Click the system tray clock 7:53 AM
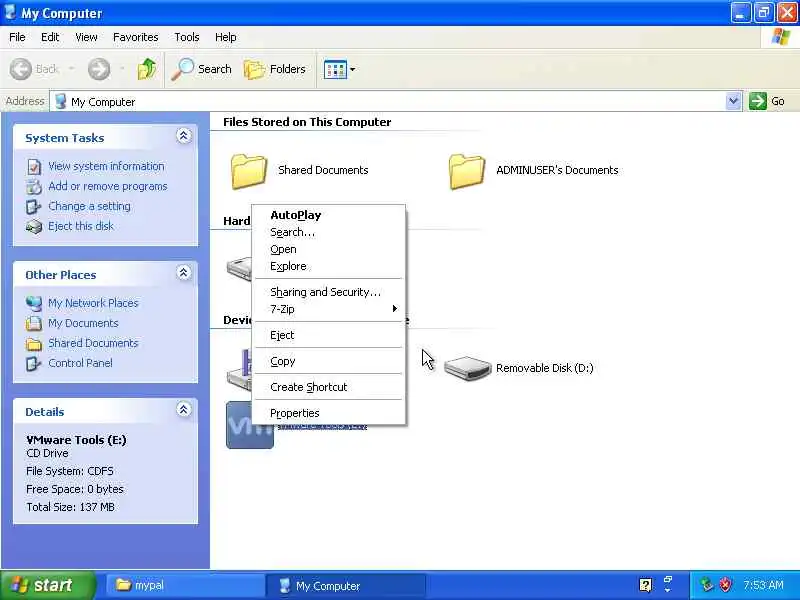 (x=763, y=585)
